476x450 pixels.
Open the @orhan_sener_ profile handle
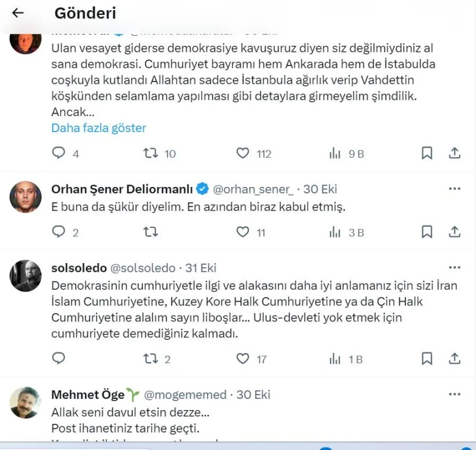click(253, 189)
